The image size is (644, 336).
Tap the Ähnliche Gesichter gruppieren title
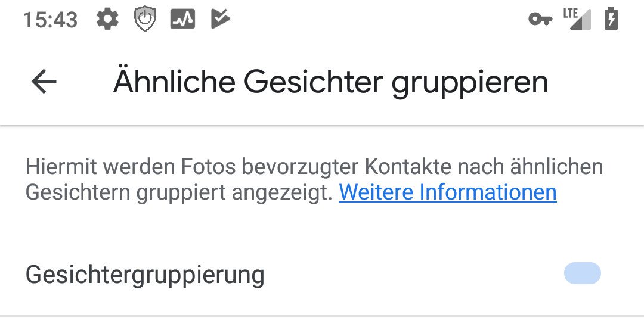point(330,82)
